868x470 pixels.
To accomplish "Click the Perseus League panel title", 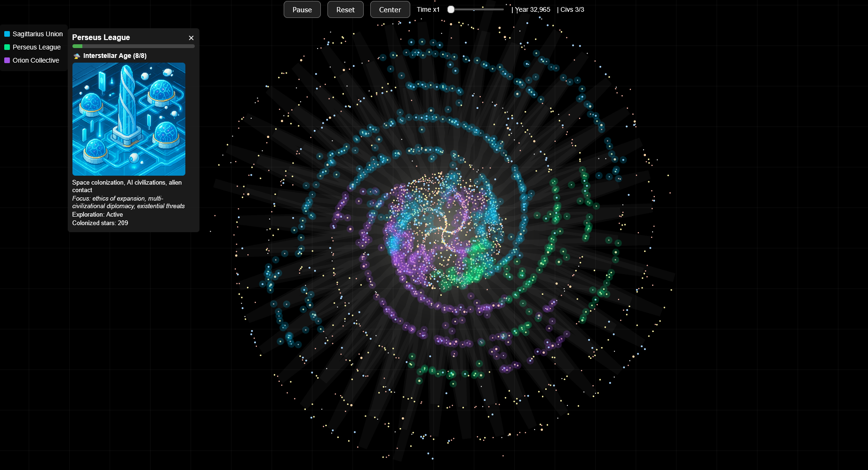I will click(x=101, y=37).
